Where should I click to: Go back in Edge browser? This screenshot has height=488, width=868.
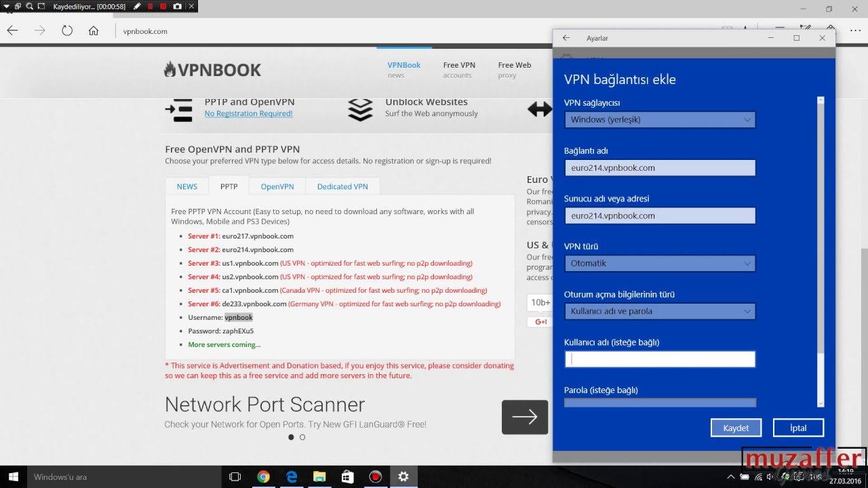pyautogui.click(x=12, y=30)
